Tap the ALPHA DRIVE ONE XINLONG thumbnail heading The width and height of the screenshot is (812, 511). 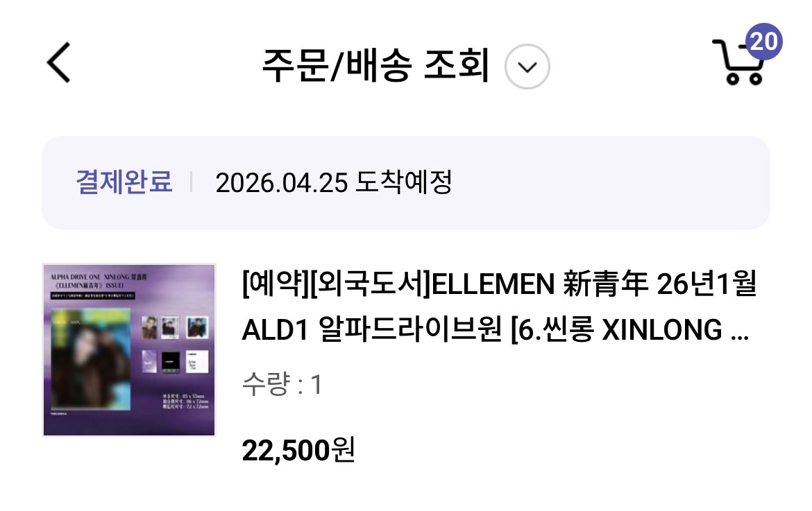click(x=99, y=277)
